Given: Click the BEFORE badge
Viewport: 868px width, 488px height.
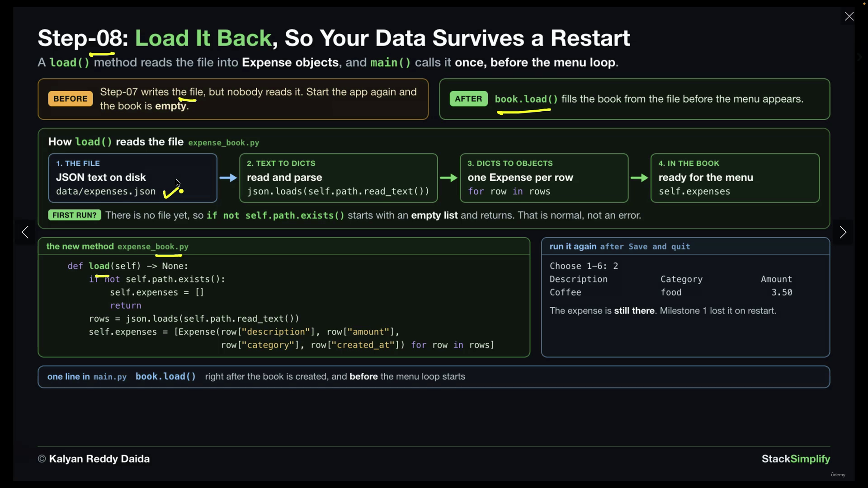Looking at the screenshot, I should pos(71,99).
